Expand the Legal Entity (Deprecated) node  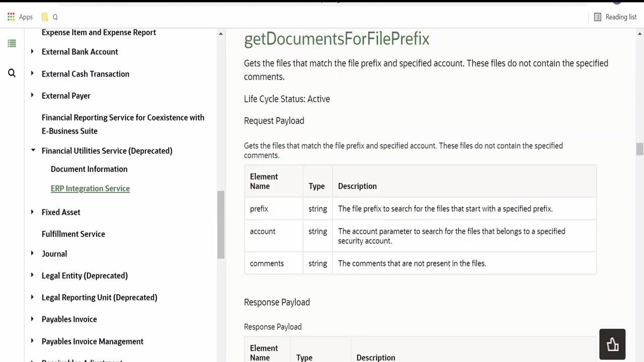pyautogui.click(x=32, y=275)
